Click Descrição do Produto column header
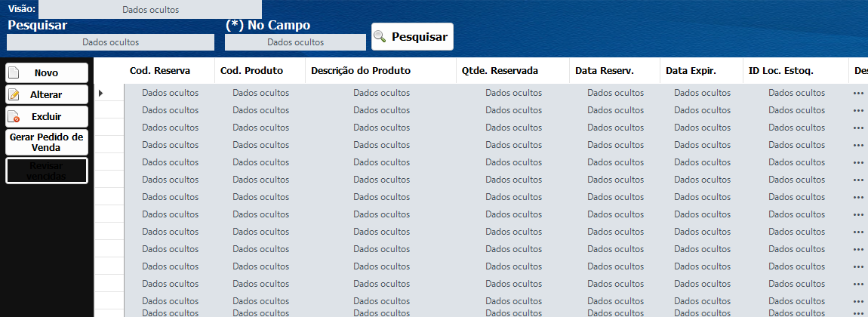Viewport: 868px width, 317px height. click(381, 71)
